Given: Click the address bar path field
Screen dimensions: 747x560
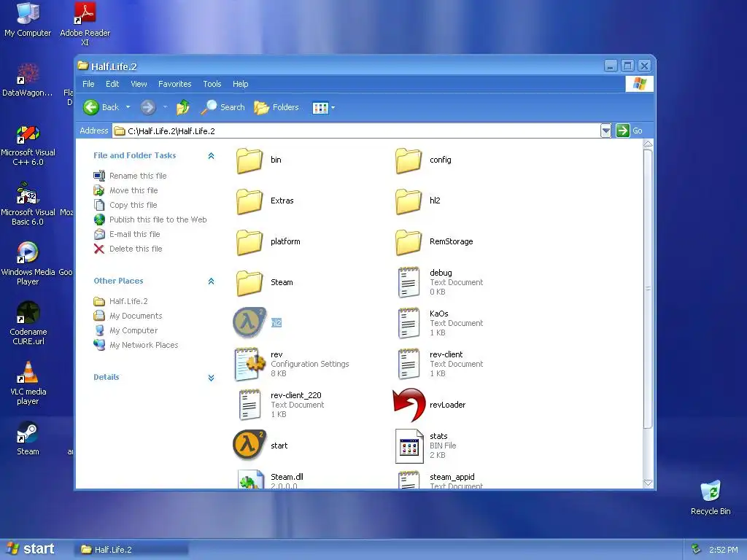Looking at the screenshot, I should [356, 131].
